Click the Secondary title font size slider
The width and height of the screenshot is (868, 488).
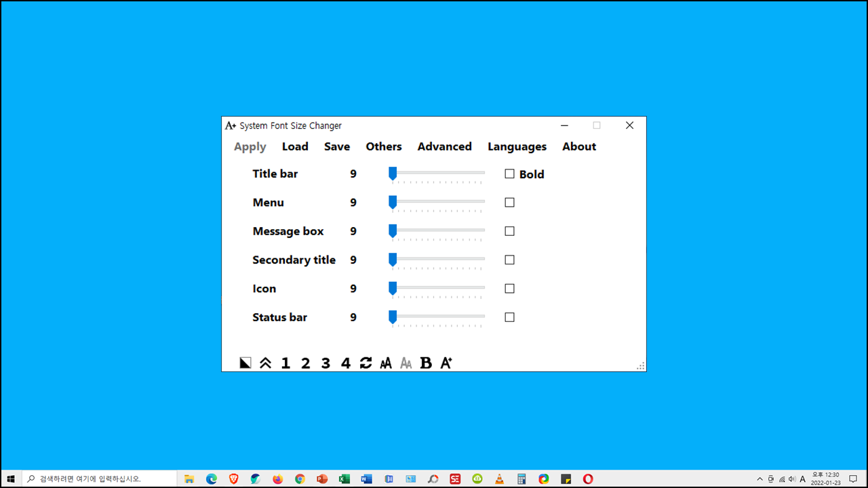pos(437,260)
